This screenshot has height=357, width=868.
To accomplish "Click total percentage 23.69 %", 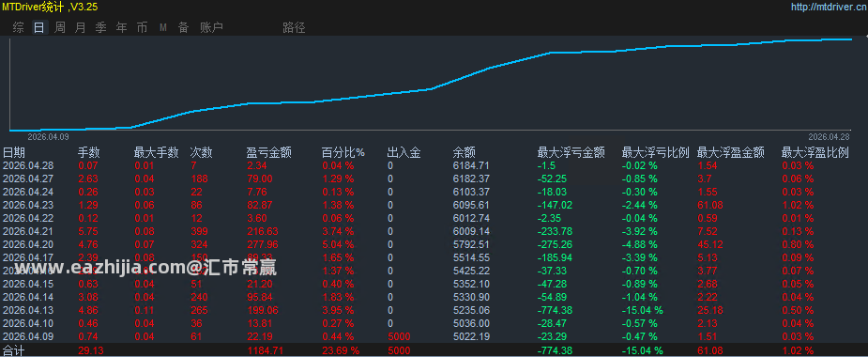I will pyautogui.click(x=341, y=350).
